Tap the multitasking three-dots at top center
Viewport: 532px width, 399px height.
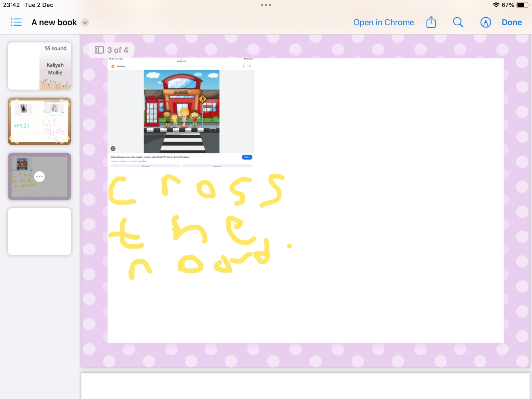click(x=266, y=5)
